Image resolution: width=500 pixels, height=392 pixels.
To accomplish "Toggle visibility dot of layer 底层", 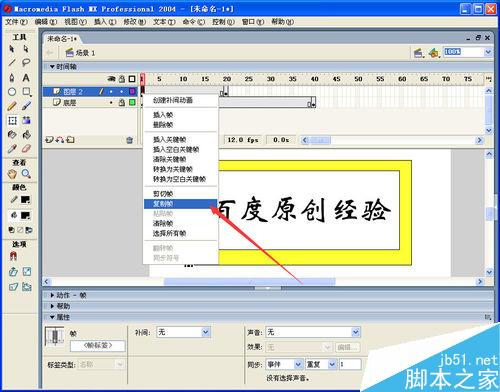I will 111,103.
